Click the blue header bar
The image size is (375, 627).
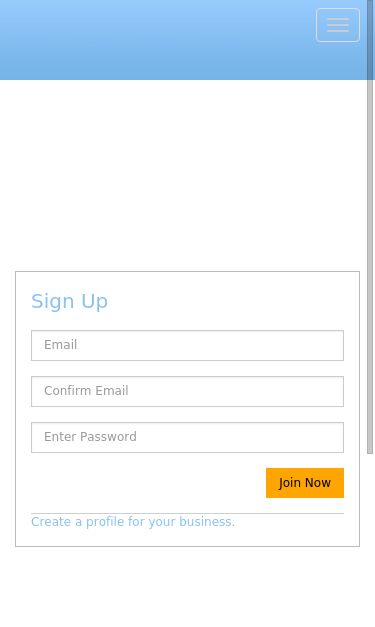click(x=158, y=40)
